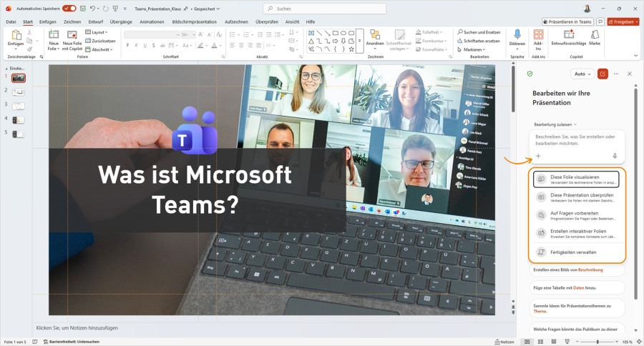Switch to the Animationen tab
This screenshot has height=346, width=644.
(x=152, y=21)
